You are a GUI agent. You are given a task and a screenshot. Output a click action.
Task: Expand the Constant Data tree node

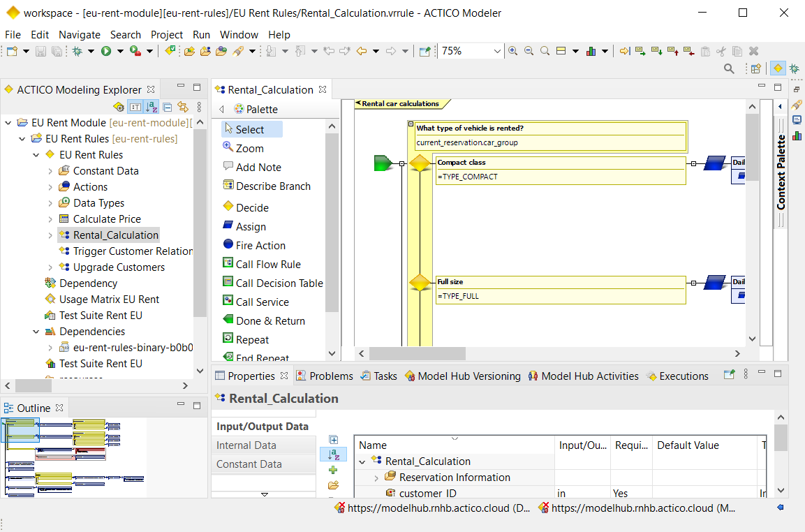tap(50, 171)
